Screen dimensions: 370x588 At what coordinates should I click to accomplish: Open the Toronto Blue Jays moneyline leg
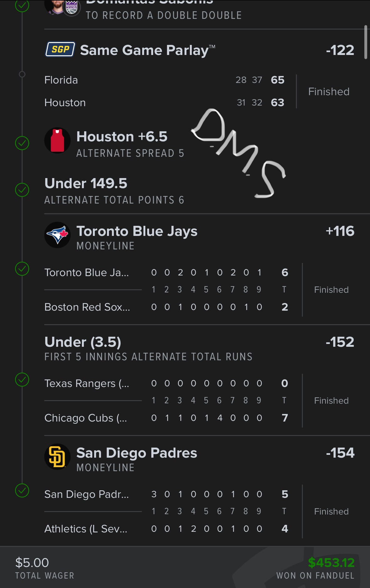137,231
